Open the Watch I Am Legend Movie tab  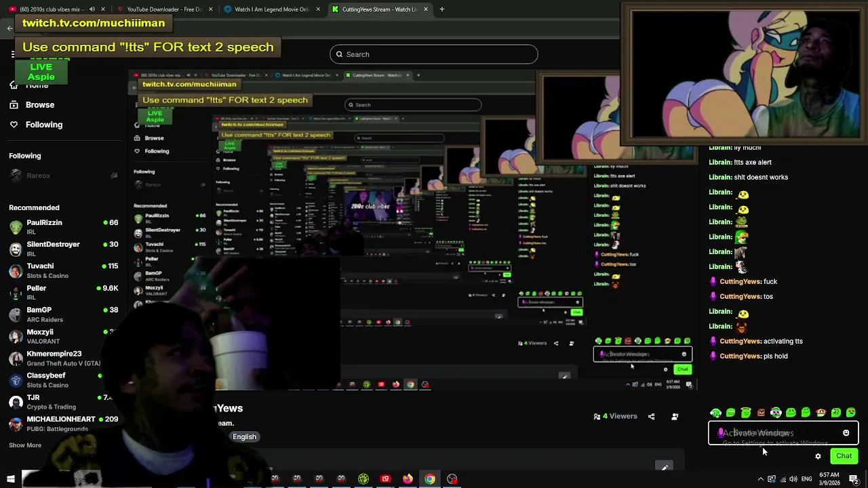271,9
